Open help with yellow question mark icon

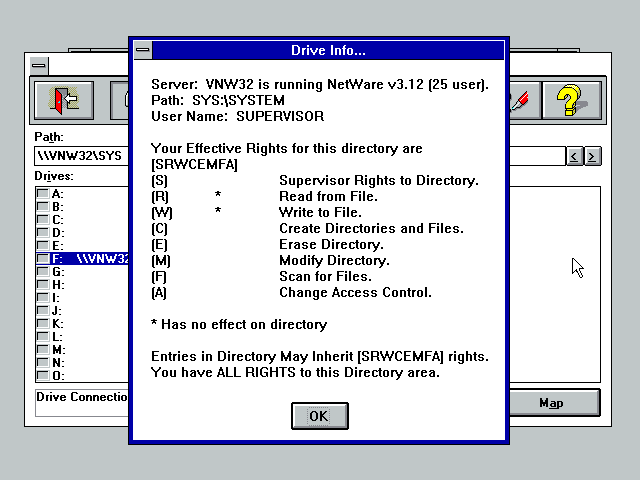pyautogui.click(x=571, y=100)
